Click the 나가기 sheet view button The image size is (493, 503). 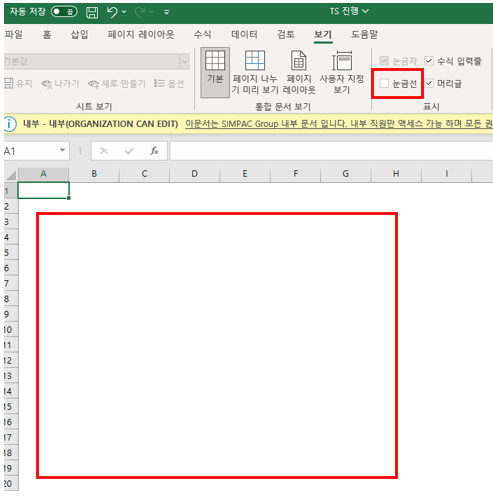point(60,84)
